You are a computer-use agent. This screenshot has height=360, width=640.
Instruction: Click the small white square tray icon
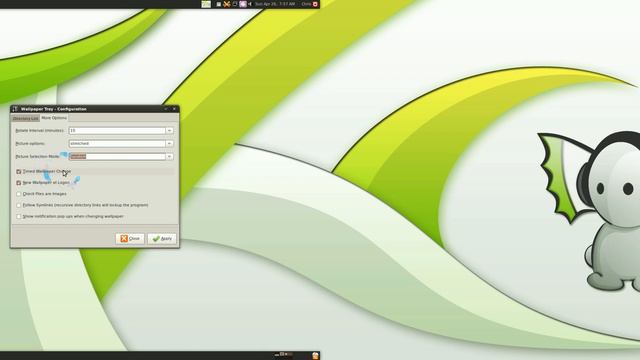219,4
